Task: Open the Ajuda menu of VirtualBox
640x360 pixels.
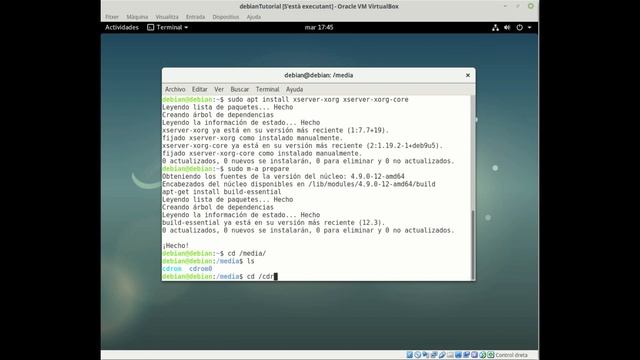Action: pos(253,17)
